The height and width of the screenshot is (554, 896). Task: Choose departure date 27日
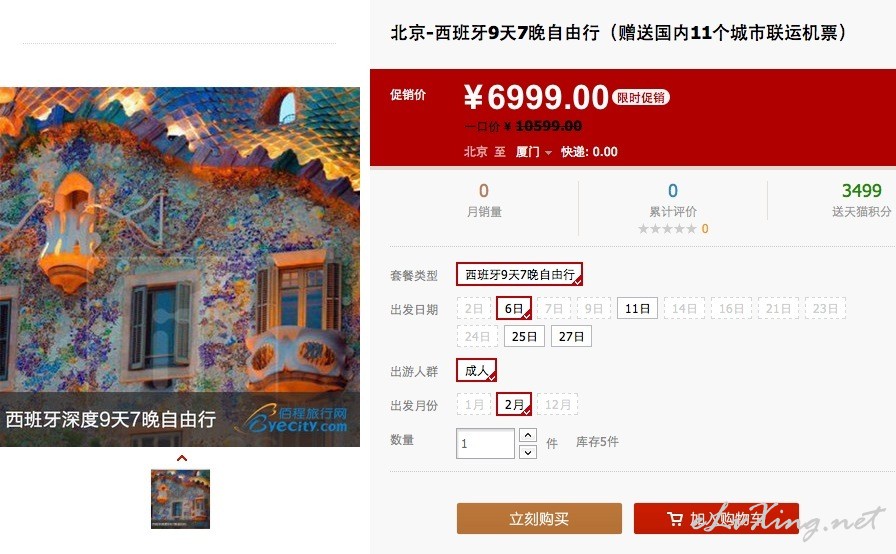[571, 336]
